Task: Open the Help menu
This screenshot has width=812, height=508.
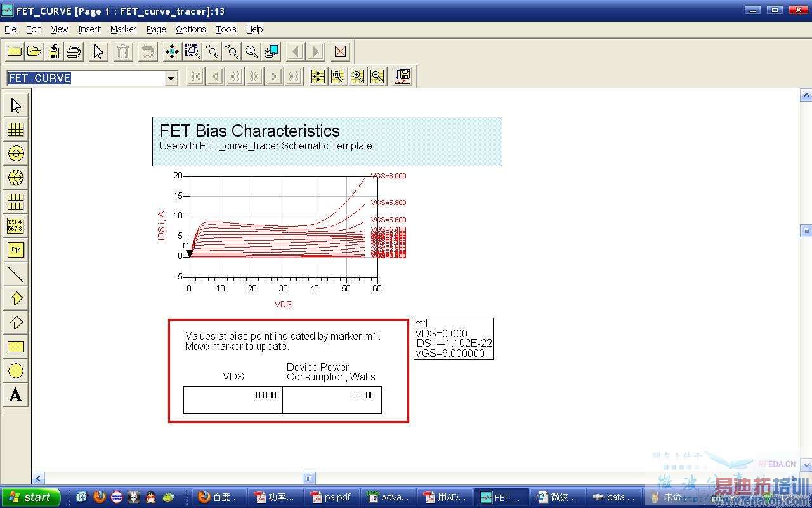Action: click(254, 29)
